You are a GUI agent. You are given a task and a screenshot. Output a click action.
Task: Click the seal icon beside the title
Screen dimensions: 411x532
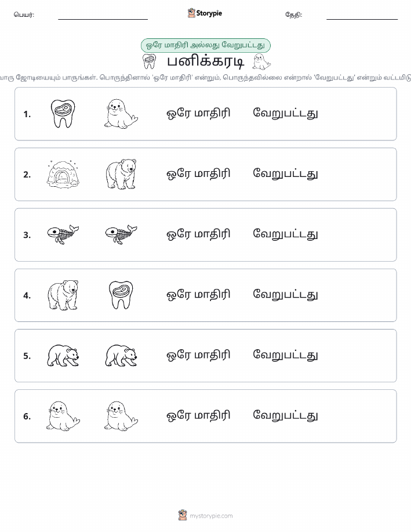[261, 61]
